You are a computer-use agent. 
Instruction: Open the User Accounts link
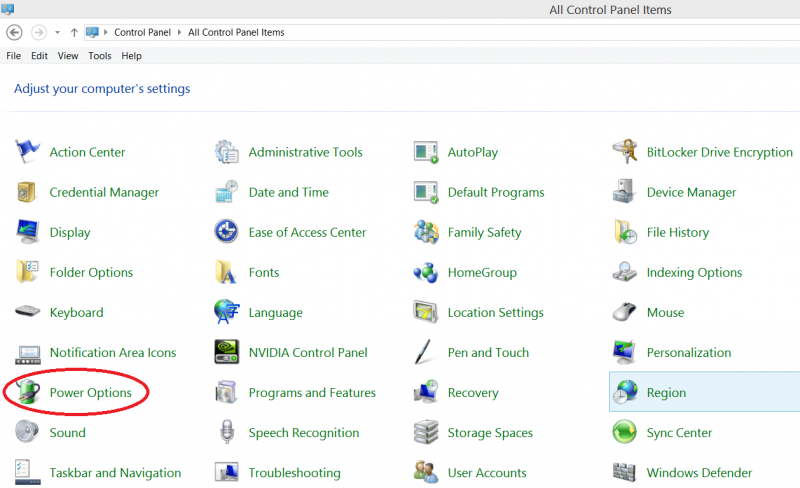point(487,472)
